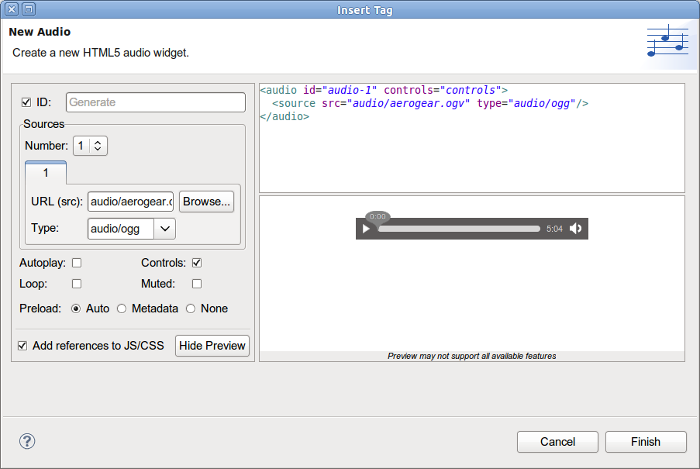Play the audio preview
Viewport: 700px width, 469px height.
point(366,229)
